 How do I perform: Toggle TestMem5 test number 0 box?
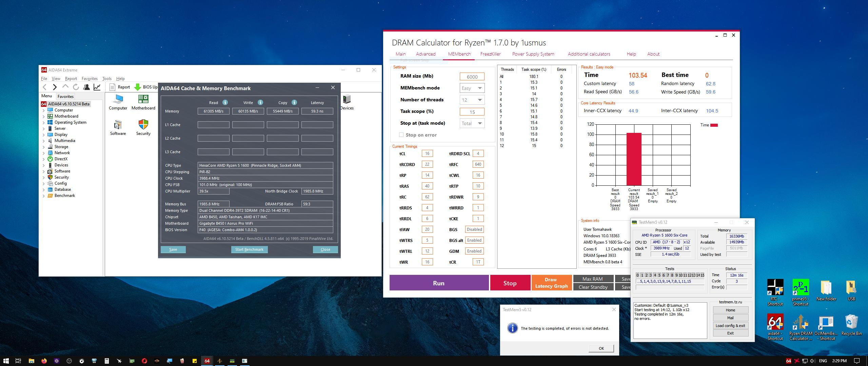637,275
